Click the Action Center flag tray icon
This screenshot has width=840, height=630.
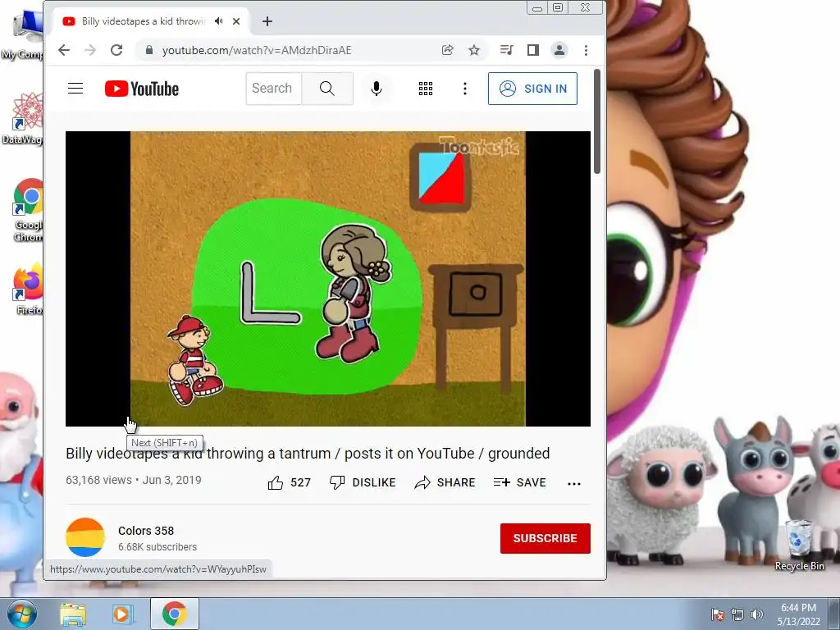point(718,614)
